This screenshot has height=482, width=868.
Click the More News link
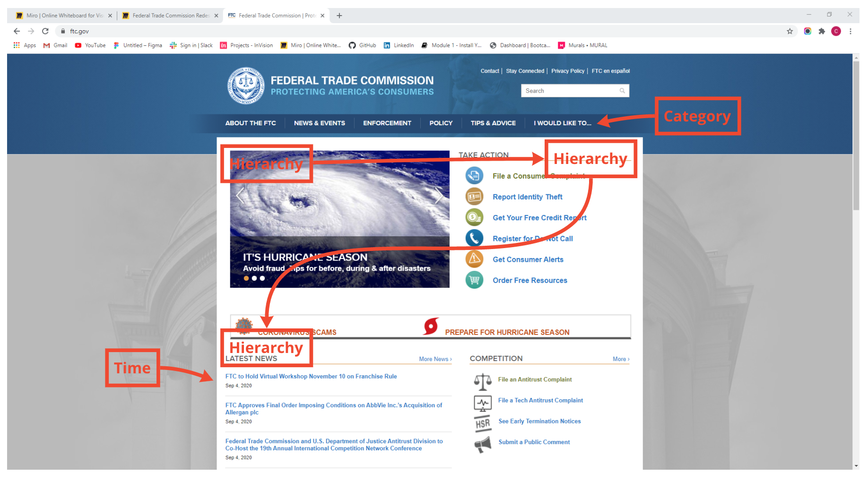point(435,359)
